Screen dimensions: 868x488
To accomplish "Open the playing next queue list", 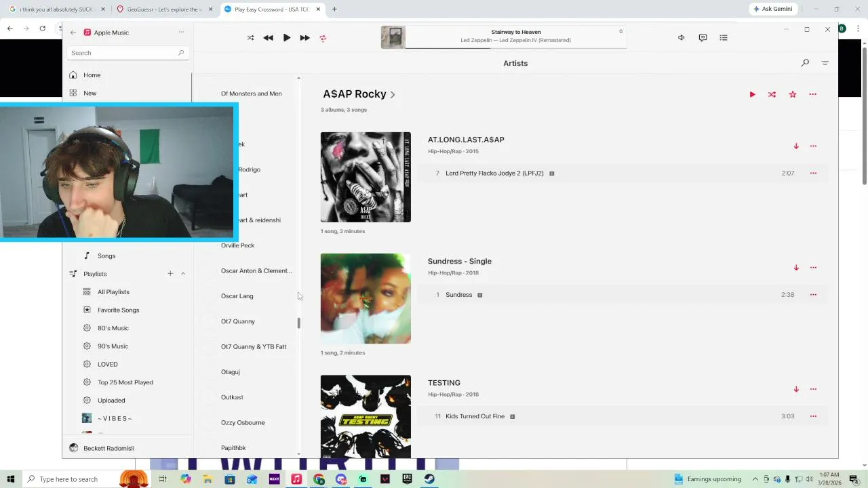I will [724, 38].
